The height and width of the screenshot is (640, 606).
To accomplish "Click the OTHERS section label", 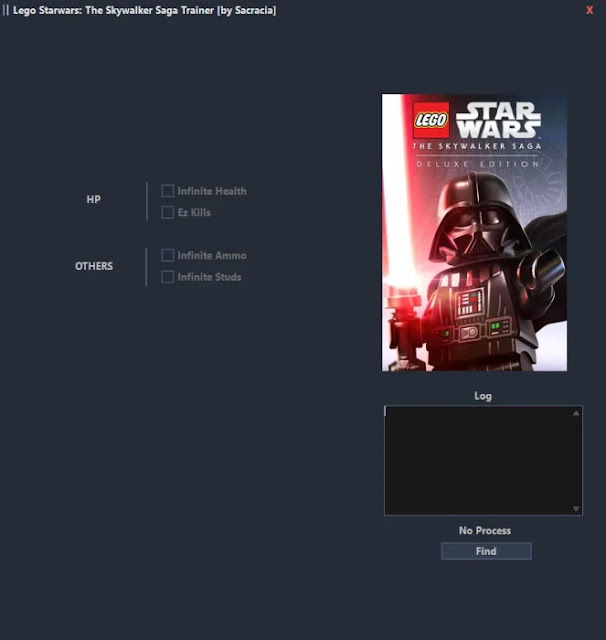I will point(94,266).
